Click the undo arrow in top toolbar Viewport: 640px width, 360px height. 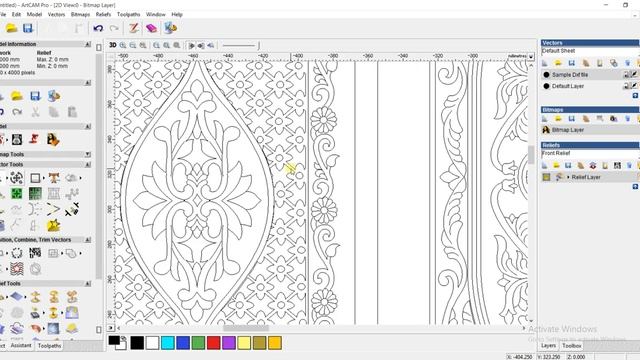point(98,28)
